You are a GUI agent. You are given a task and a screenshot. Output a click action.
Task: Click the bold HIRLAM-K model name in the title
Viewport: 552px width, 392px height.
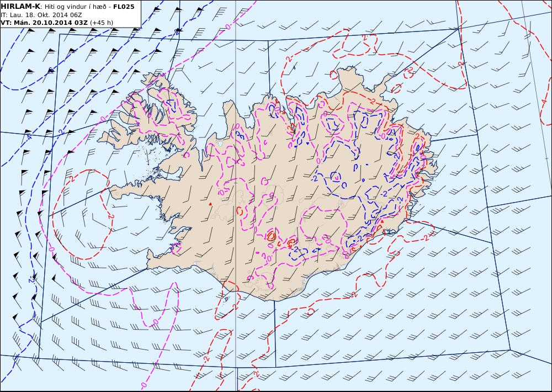pos(20,7)
